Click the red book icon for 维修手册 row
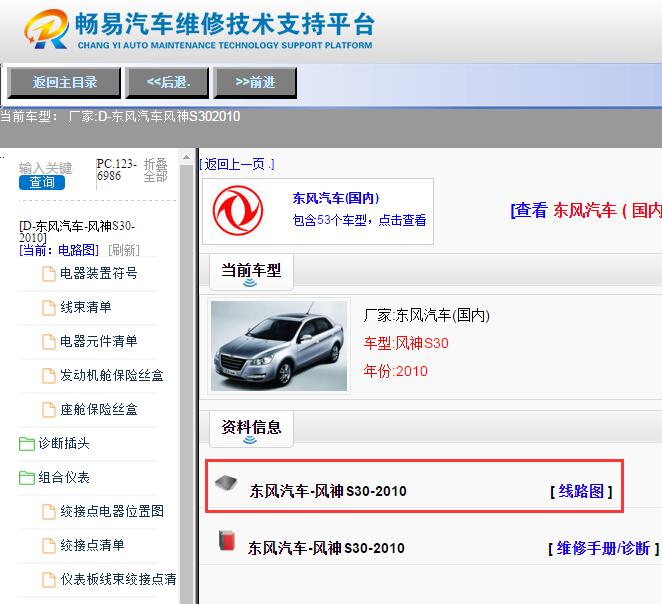 pyautogui.click(x=227, y=541)
